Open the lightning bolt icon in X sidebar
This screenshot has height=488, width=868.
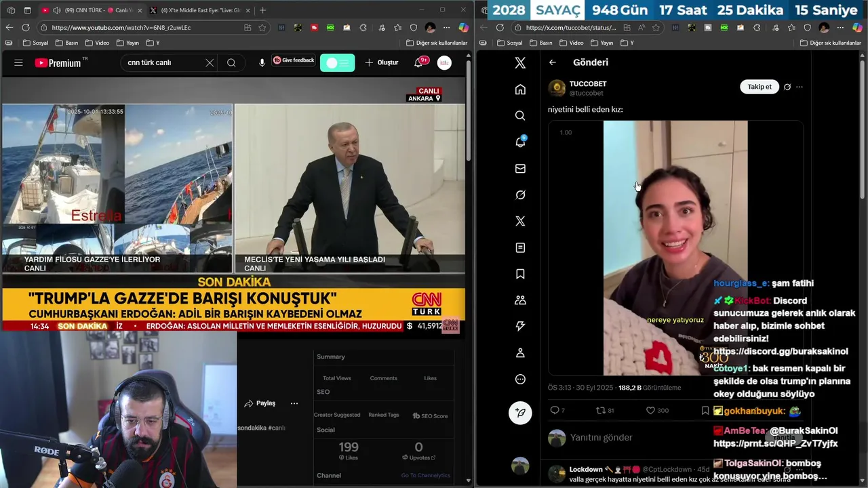coord(520,326)
